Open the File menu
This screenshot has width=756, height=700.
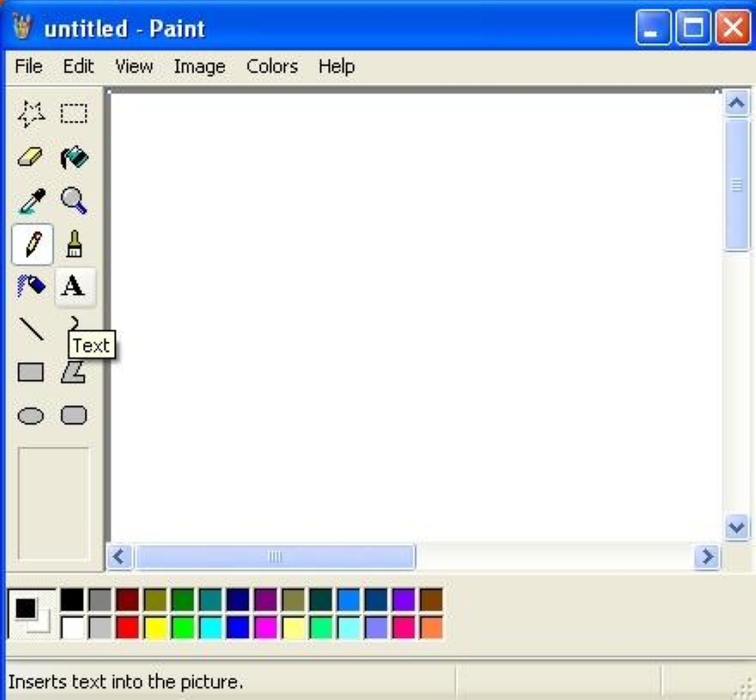[29, 67]
